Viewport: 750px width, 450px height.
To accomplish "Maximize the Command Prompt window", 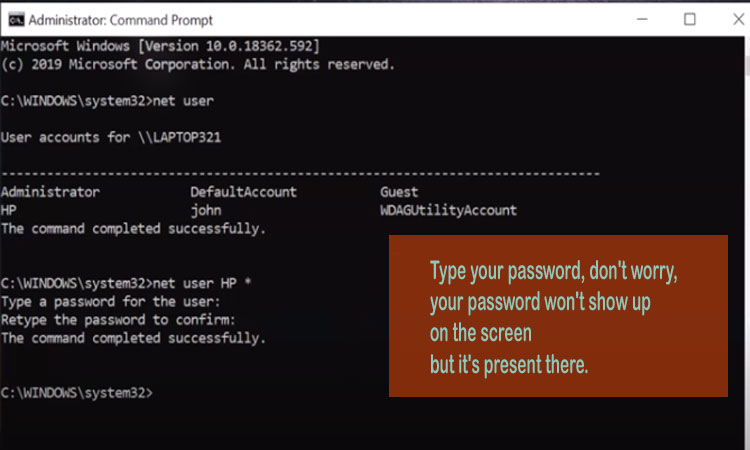I will [690, 19].
